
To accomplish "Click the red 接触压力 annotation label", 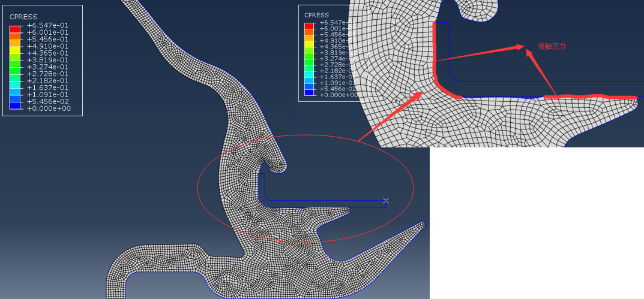I will pyautogui.click(x=552, y=46).
